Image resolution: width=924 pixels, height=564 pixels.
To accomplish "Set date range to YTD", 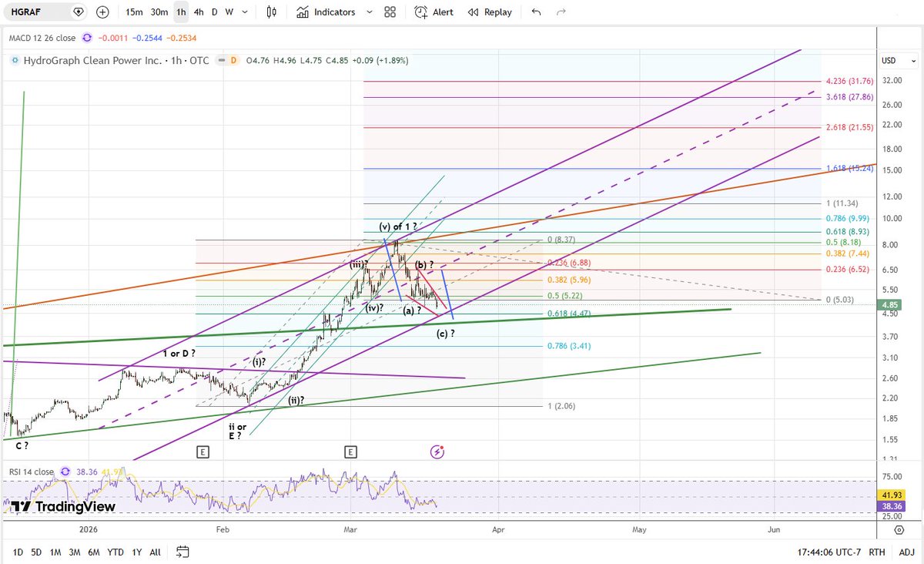I will tap(115, 552).
